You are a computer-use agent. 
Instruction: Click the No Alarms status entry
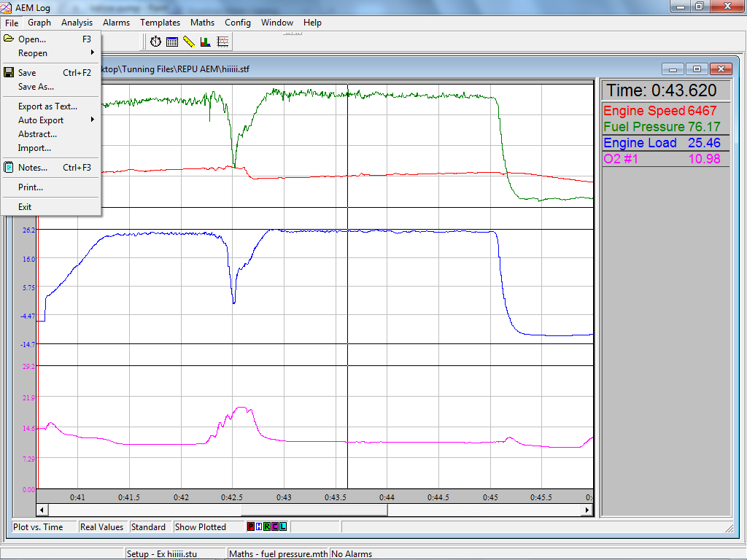coord(352,554)
